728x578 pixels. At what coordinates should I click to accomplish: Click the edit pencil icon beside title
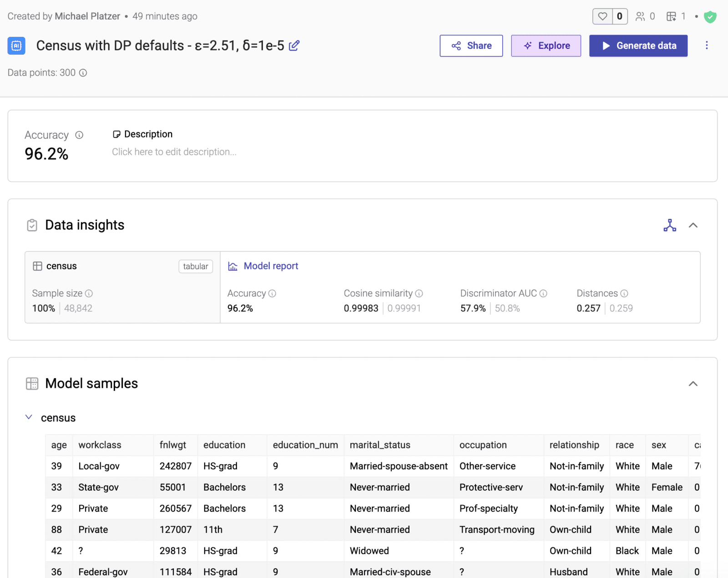point(294,46)
